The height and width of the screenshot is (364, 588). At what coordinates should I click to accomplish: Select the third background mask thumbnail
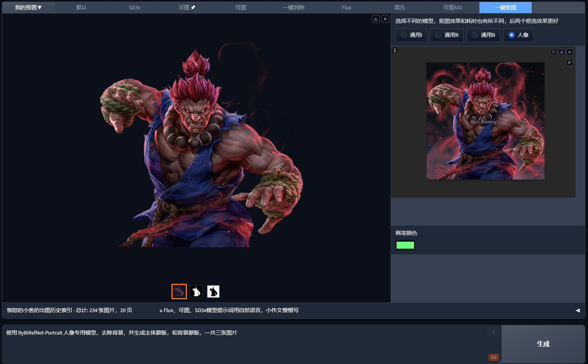pyautogui.click(x=213, y=292)
